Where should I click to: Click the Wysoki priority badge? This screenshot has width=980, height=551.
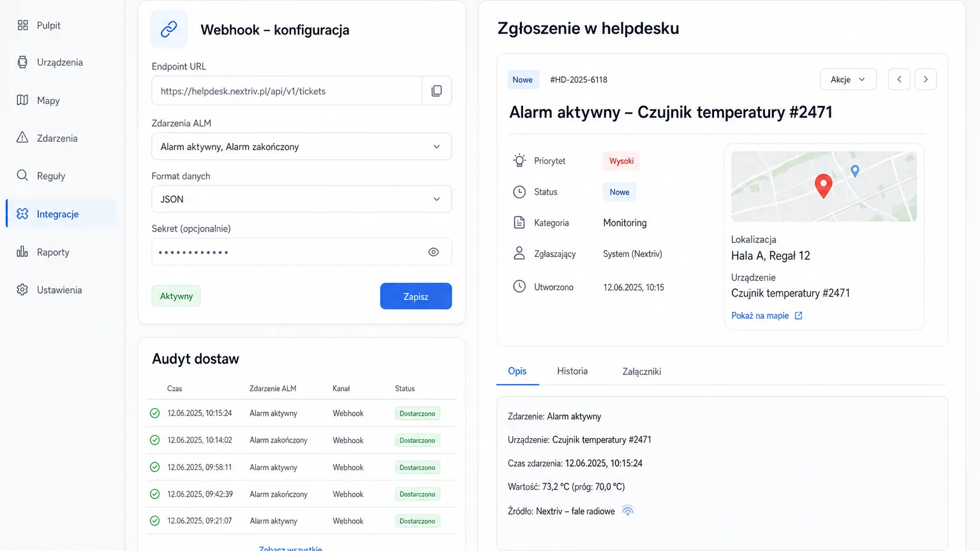click(x=621, y=161)
